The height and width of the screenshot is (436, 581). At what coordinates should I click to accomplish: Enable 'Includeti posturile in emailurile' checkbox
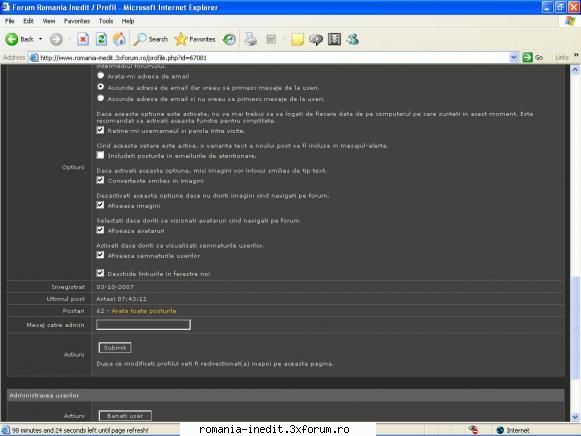tap(100, 155)
